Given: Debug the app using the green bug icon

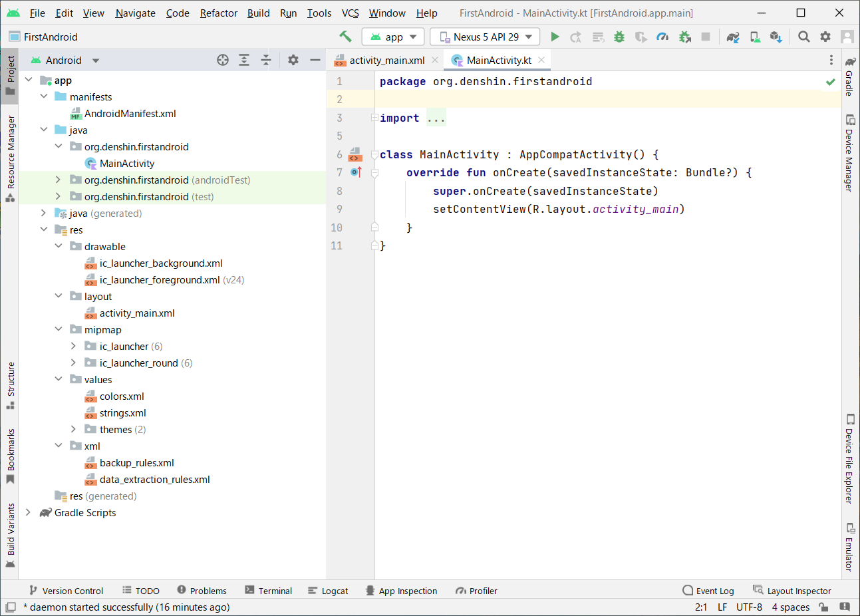Looking at the screenshot, I should click(619, 37).
